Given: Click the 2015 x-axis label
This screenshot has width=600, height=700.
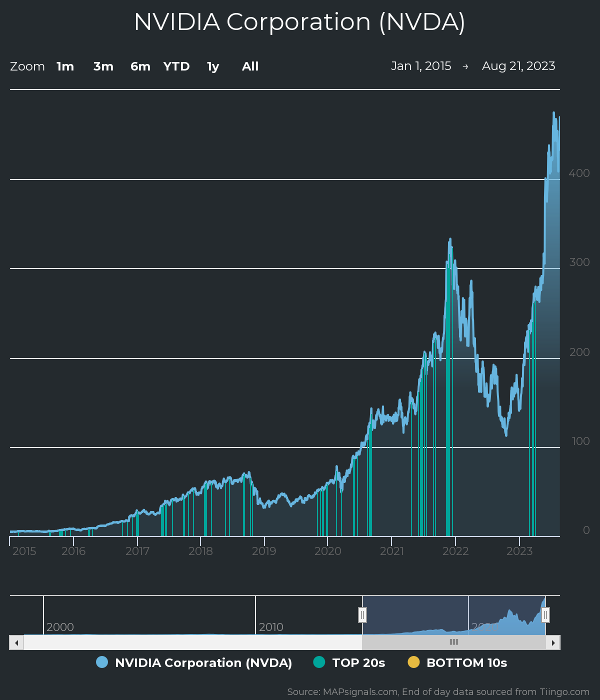Looking at the screenshot, I should pos(24,551).
